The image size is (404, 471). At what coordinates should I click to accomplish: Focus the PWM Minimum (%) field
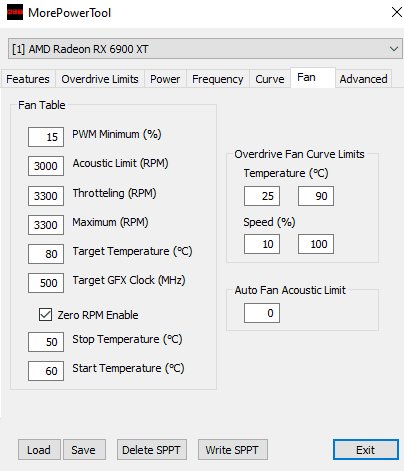[x=46, y=137]
